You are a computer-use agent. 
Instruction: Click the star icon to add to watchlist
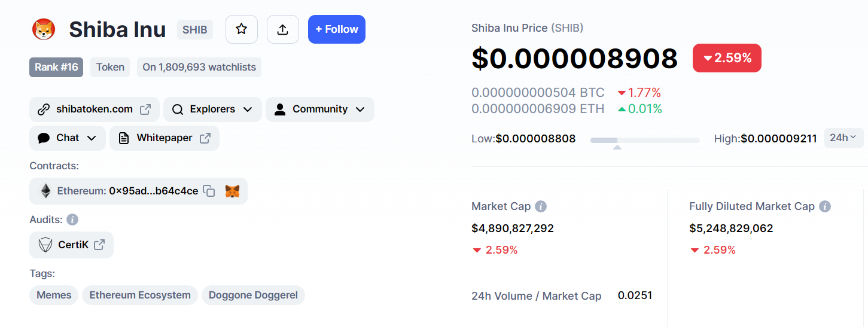tap(241, 29)
